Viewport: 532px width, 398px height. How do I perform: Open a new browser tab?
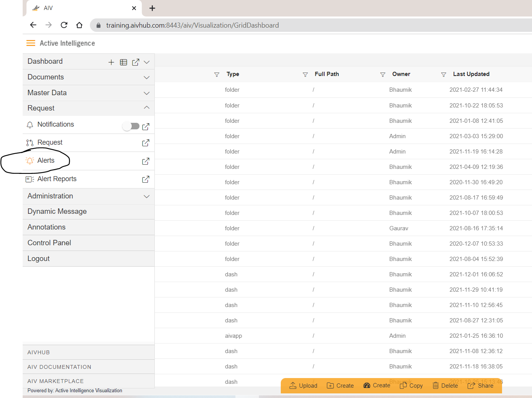pyautogui.click(x=152, y=8)
